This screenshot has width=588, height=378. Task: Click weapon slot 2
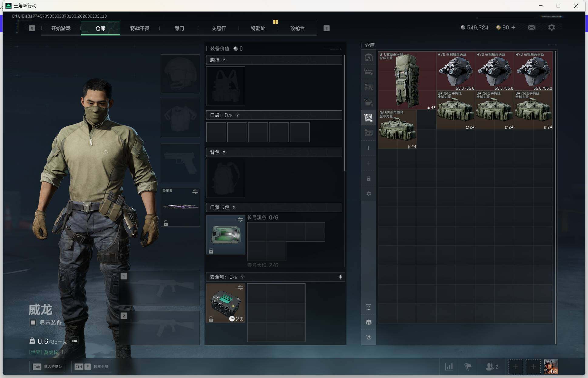(x=160, y=328)
